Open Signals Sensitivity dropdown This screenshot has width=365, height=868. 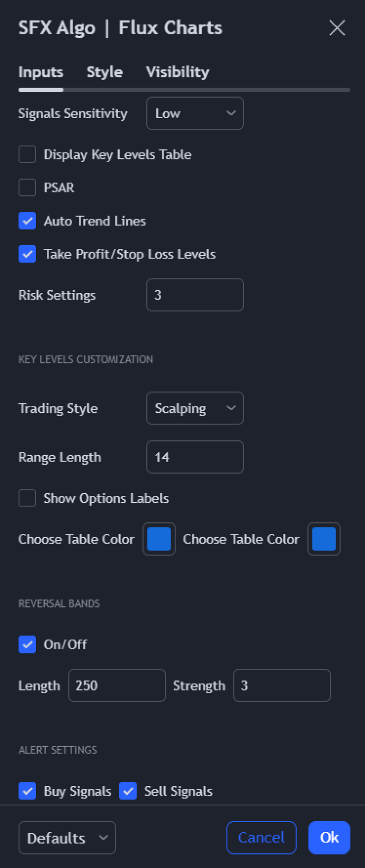point(195,114)
